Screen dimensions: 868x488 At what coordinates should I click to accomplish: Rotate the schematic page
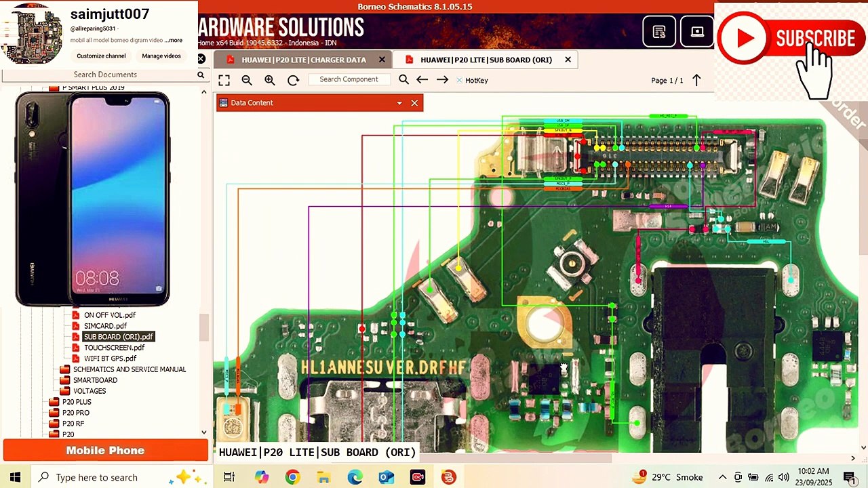pyautogui.click(x=293, y=80)
